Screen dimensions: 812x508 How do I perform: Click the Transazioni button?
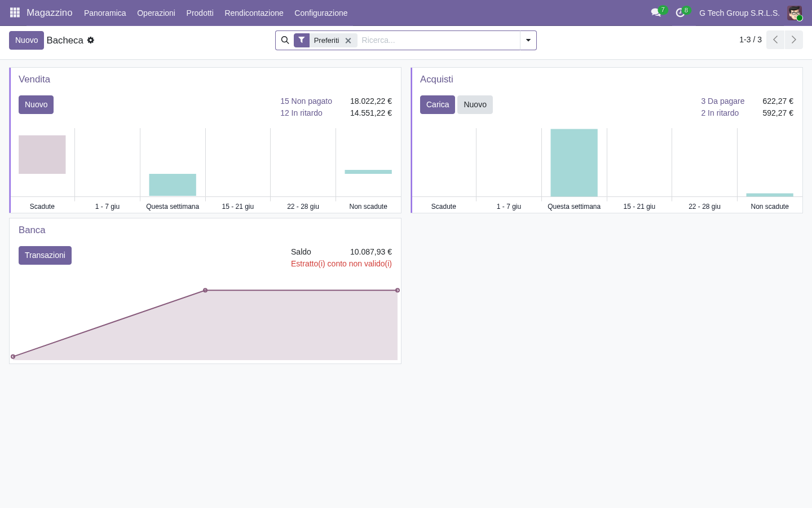point(45,255)
